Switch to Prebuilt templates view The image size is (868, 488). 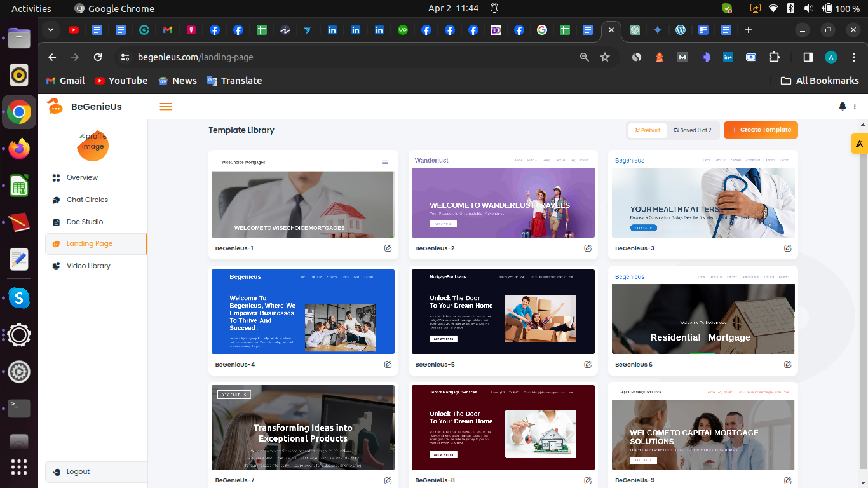point(648,130)
